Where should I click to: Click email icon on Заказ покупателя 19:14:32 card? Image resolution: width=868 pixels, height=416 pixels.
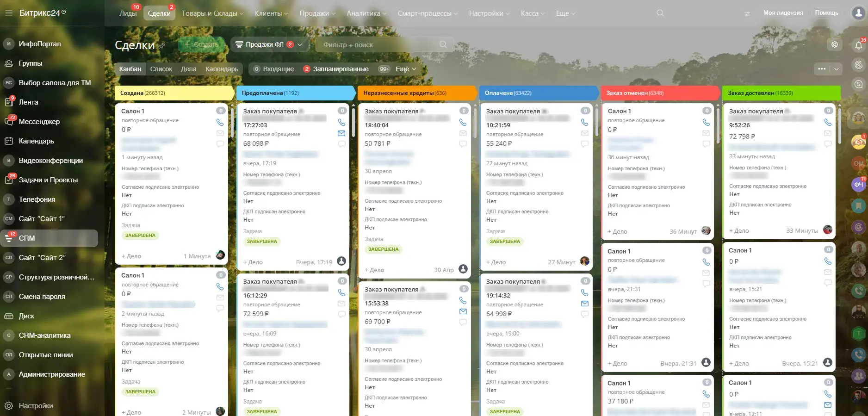tap(585, 304)
